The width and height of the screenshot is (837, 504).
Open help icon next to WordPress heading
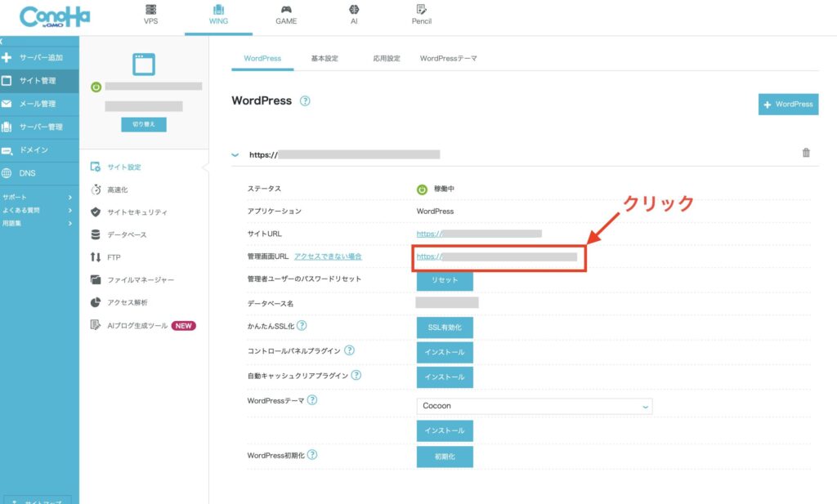[305, 100]
